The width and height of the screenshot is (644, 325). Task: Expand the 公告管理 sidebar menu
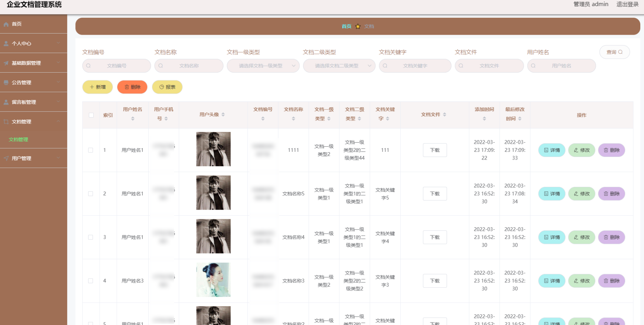tap(34, 83)
